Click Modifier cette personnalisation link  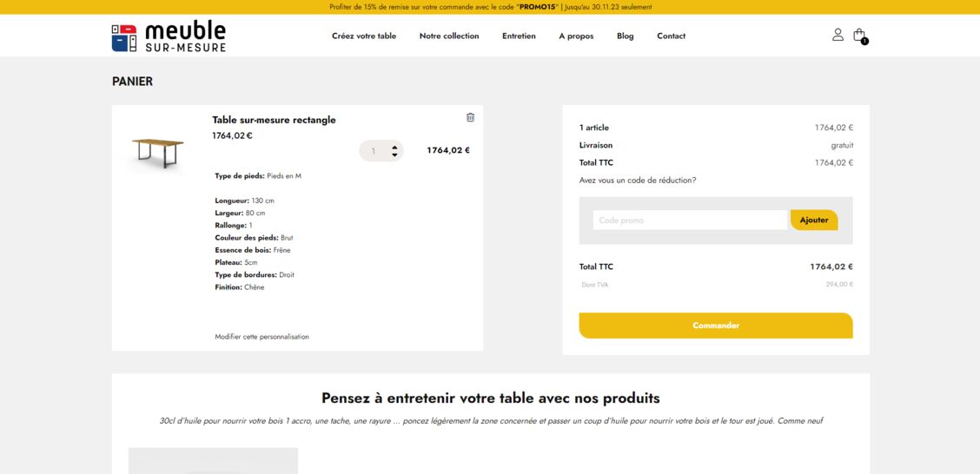(262, 337)
